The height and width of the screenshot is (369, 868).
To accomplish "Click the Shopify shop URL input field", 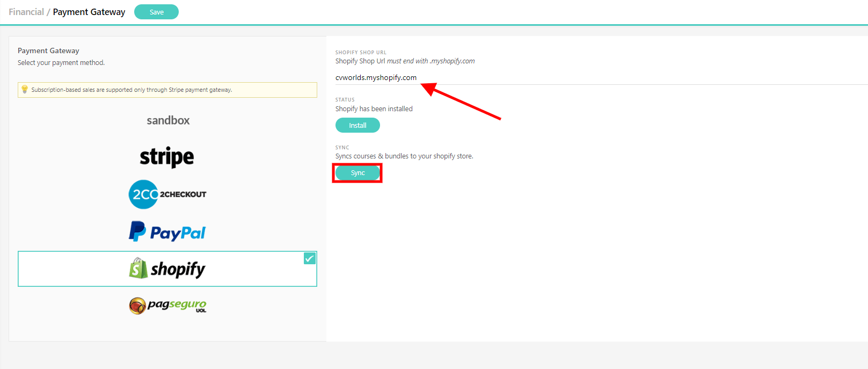I will (601, 77).
